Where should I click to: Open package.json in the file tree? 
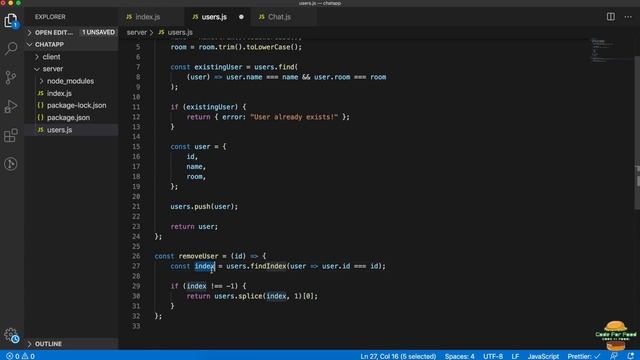coord(68,118)
